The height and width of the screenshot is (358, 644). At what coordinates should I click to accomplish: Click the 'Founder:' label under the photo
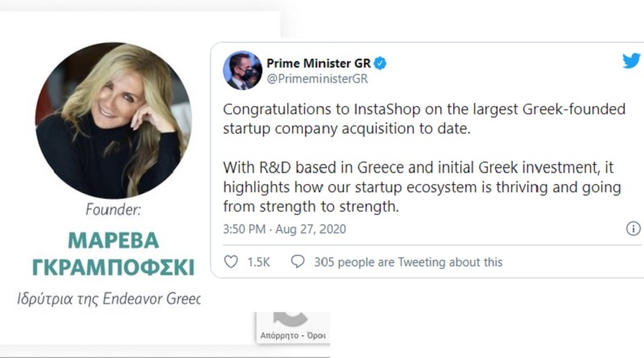(x=112, y=211)
